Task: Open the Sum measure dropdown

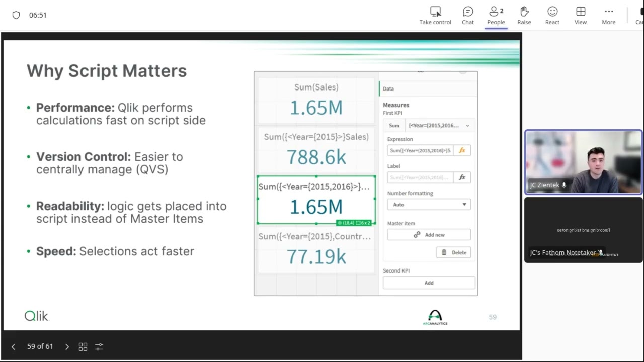Action: (429, 126)
